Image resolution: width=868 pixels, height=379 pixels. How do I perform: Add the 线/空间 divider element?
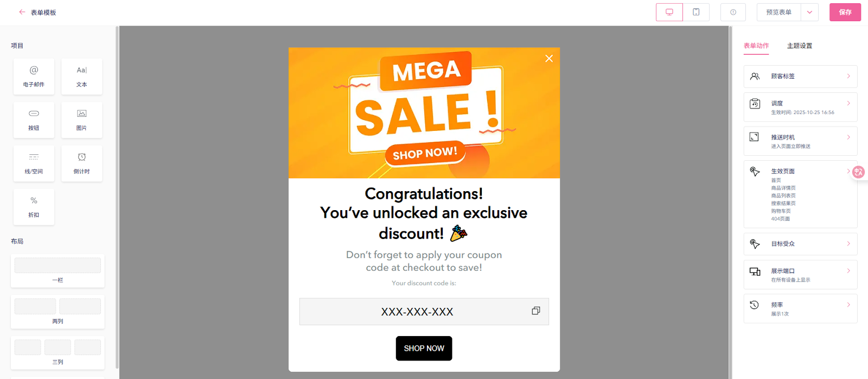click(x=34, y=163)
